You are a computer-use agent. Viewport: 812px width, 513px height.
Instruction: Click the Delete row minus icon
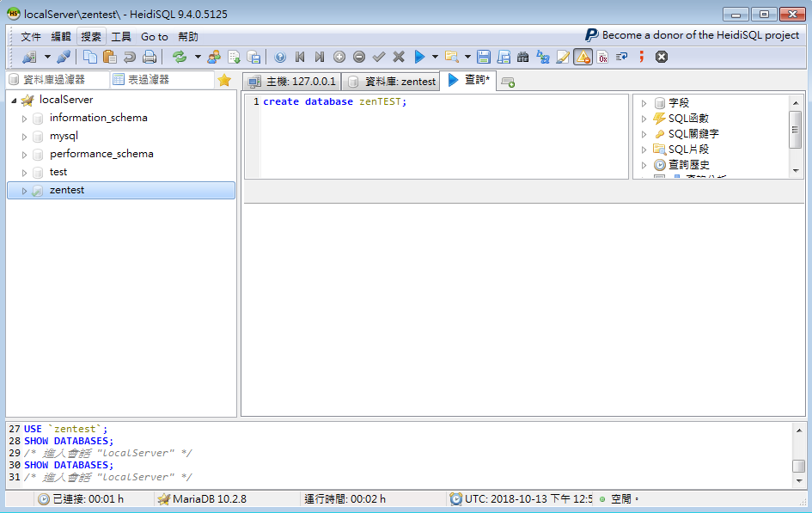pos(359,57)
